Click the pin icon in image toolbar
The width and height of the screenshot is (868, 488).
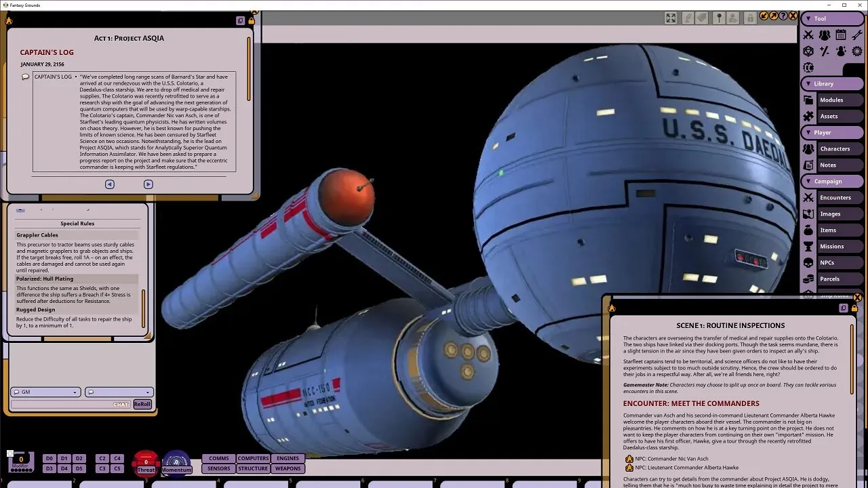coord(719,18)
